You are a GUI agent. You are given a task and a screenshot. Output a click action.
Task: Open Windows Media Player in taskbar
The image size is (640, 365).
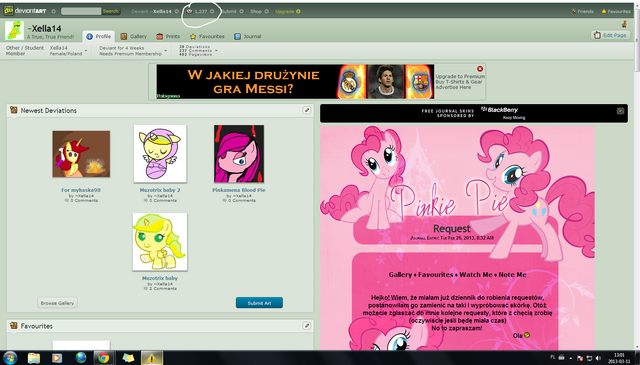57,358
